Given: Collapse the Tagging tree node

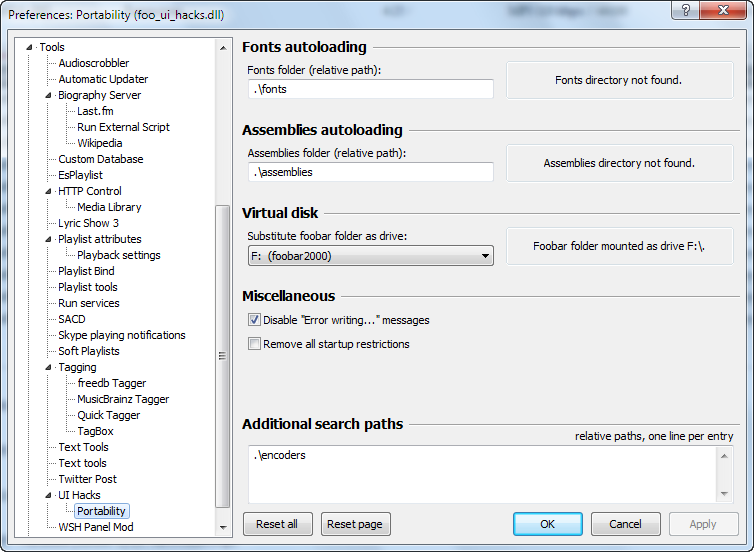Looking at the screenshot, I should click(48, 367).
